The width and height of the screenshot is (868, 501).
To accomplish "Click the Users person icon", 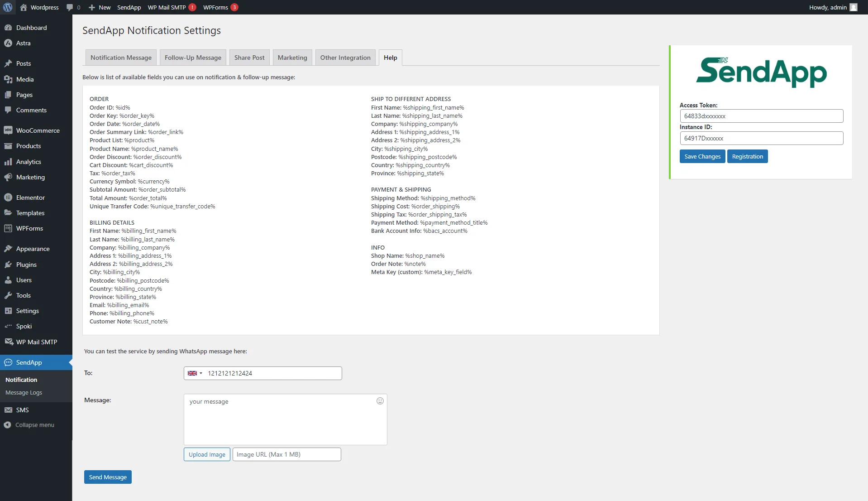I will (x=8, y=280).
